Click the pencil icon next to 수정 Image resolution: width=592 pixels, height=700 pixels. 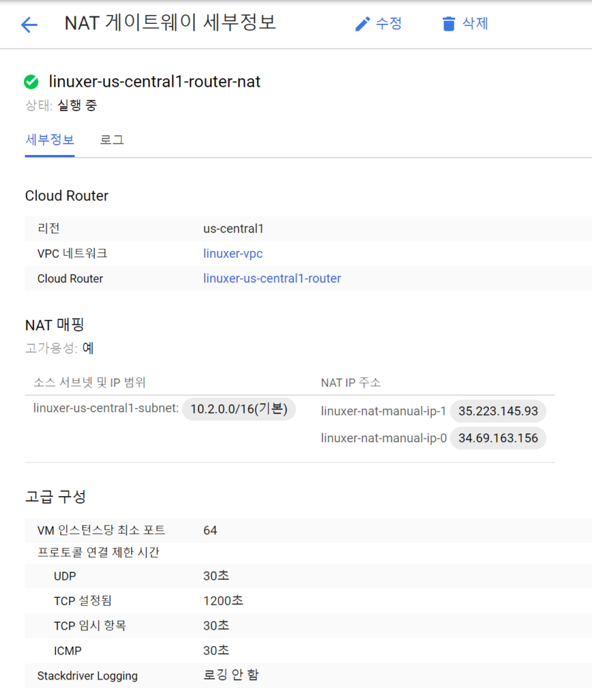click(362, 25)
